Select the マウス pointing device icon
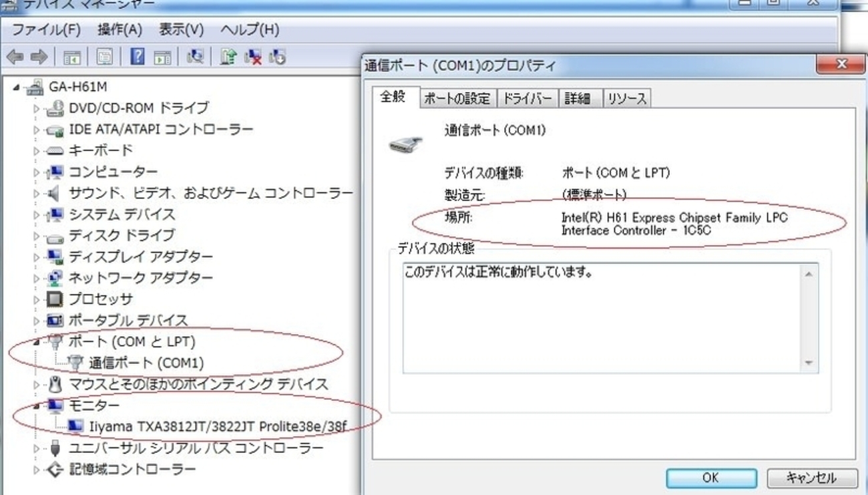Screen dimensions: 868x495 click(x=55, y=385)
